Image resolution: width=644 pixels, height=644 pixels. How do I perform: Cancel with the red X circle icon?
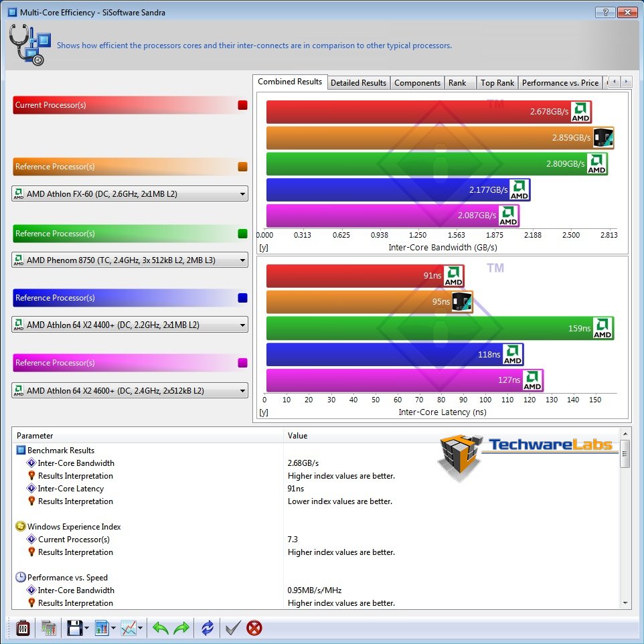(x=254, y=628)
